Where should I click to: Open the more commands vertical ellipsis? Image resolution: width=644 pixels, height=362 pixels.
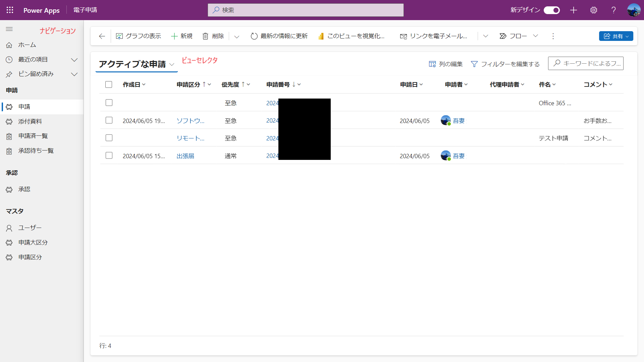[x=553, y=36]
